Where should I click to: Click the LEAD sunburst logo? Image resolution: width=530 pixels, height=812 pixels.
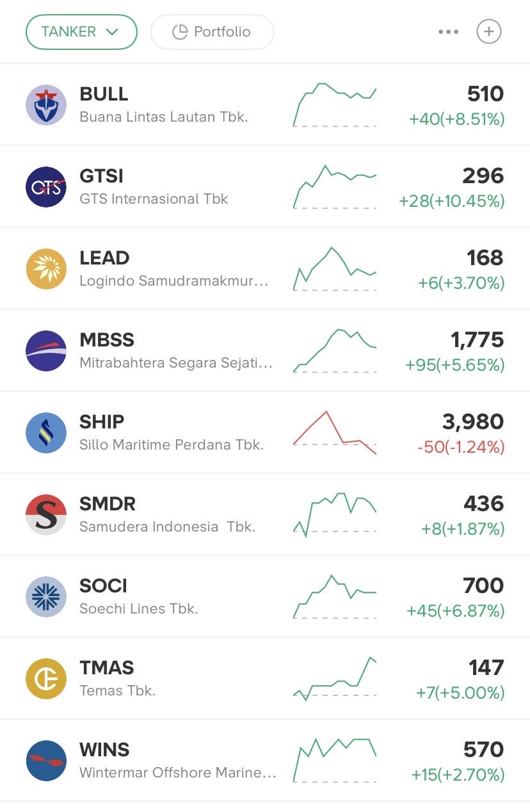(x=46, y=269)
